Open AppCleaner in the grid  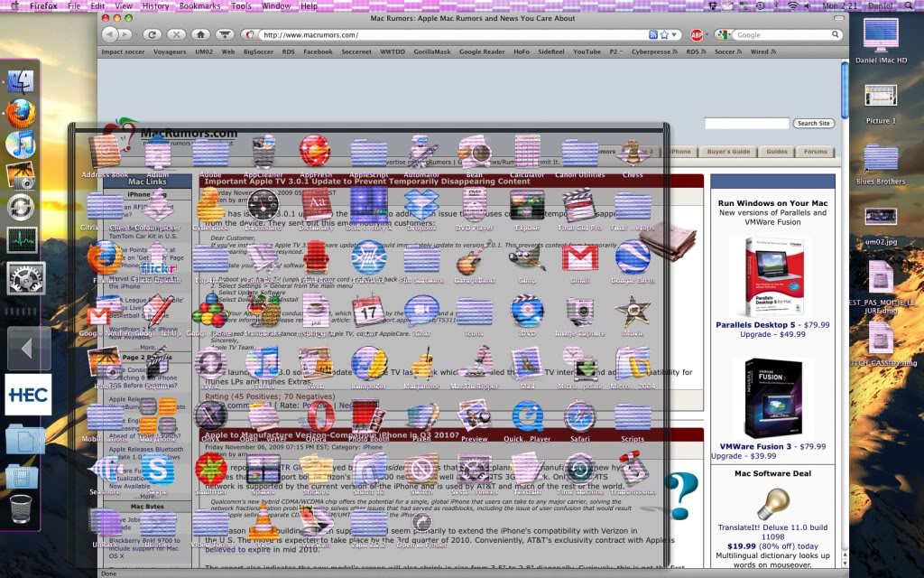(x=263, y=152)
